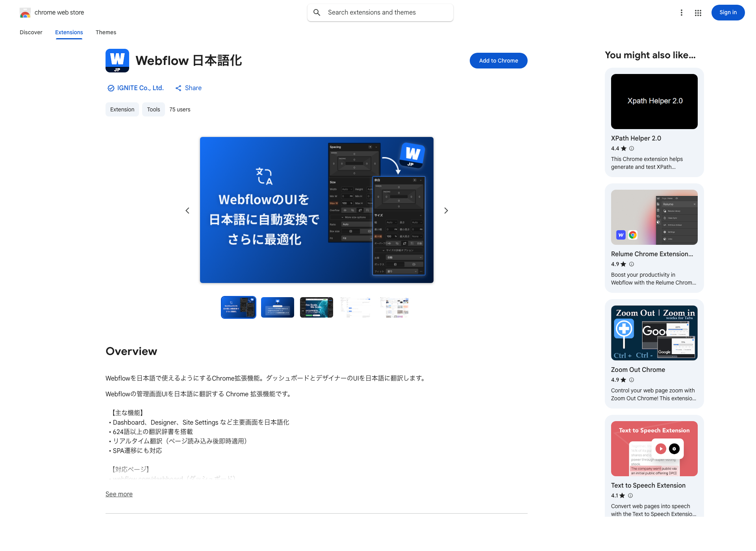Click Add to Chrome
Viewport: 756px width, 551px height.
point(498,61)
